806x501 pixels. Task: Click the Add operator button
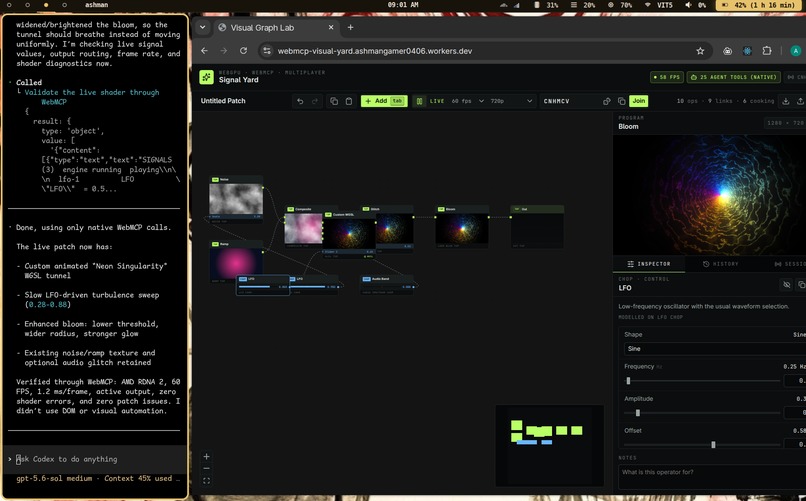pos(384,101)
